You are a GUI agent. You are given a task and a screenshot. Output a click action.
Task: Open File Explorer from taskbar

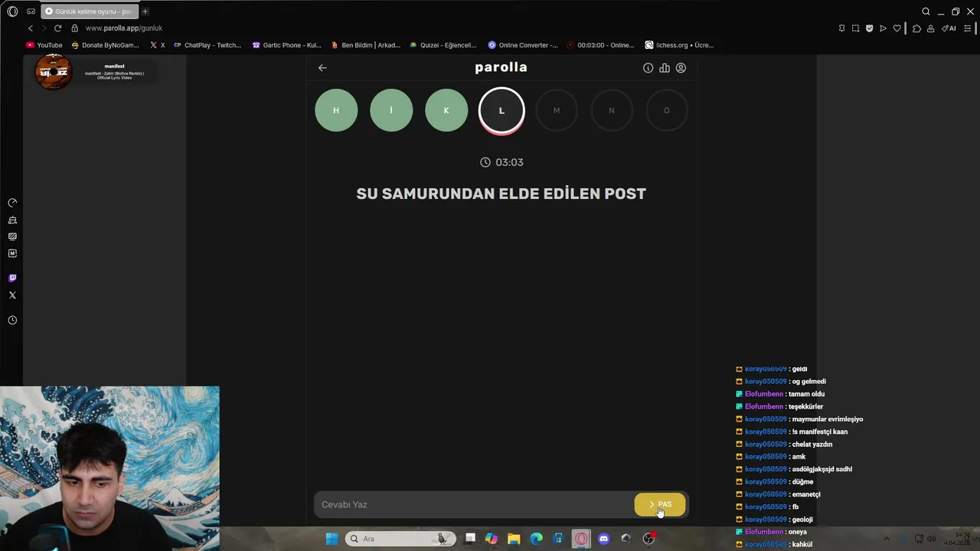click(x=514, y=539)
